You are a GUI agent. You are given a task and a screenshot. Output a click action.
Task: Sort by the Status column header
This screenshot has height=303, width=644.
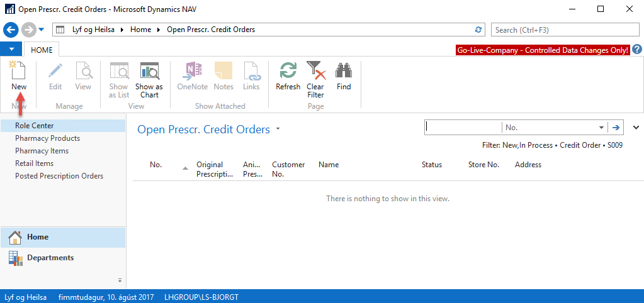click(x=432, y=165)
